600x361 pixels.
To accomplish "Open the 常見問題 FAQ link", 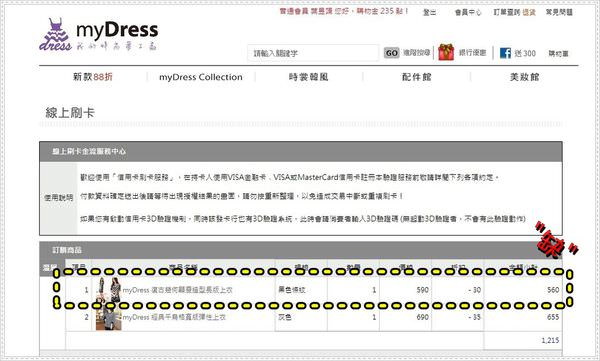I will click(559, 12).
